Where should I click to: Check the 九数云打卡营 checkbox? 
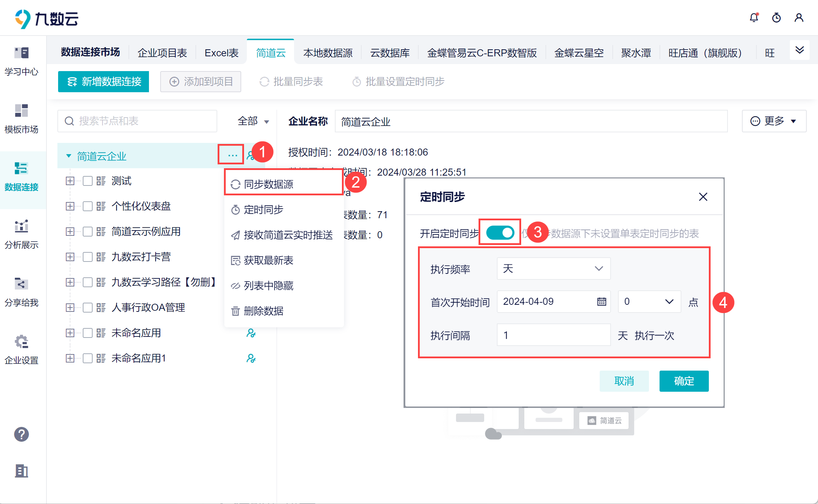[x=88, y=257]
